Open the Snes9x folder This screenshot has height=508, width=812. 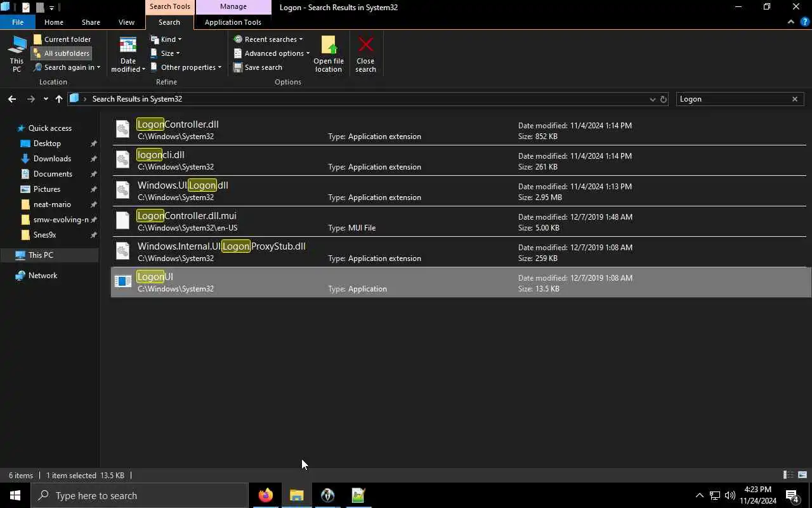pyautogui.click(x=44, y=235)
